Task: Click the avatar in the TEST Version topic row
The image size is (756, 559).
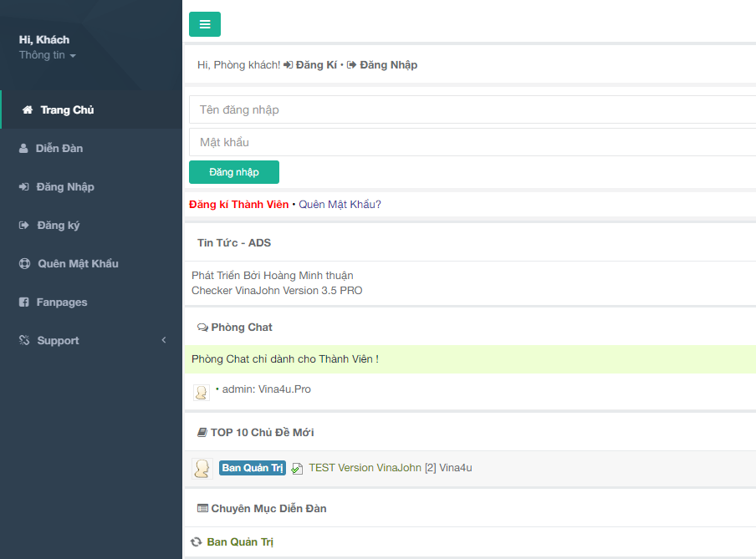Action: pos(202,468)
